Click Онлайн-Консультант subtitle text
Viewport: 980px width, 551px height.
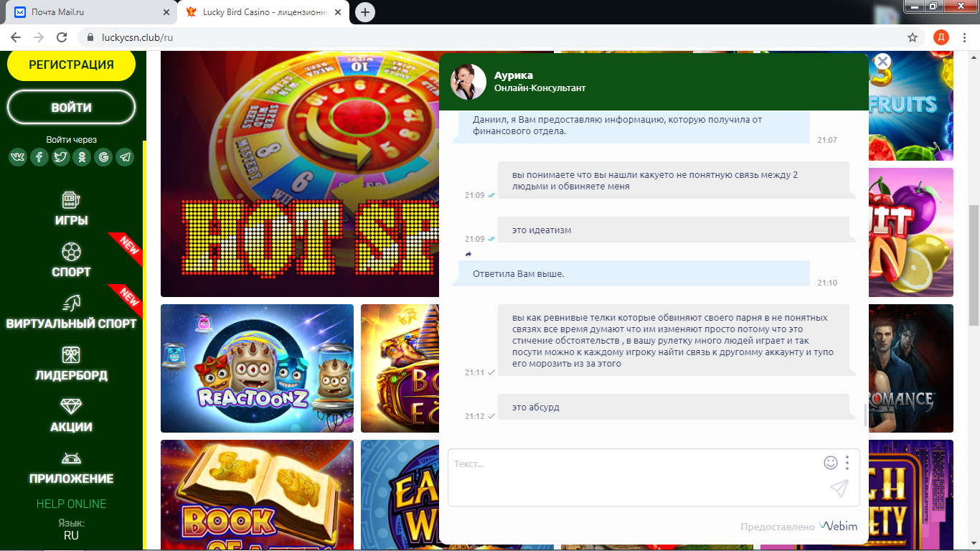540,88
